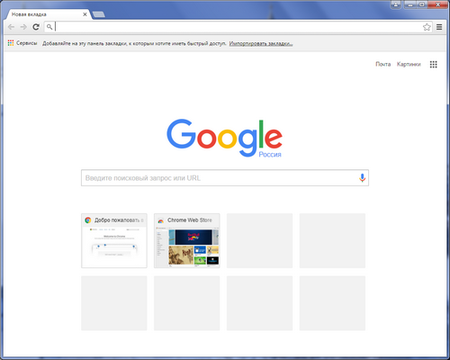Viewport: 450px width, 360px height.
Task: Open the Почта link
Action: tap(383, 64)
